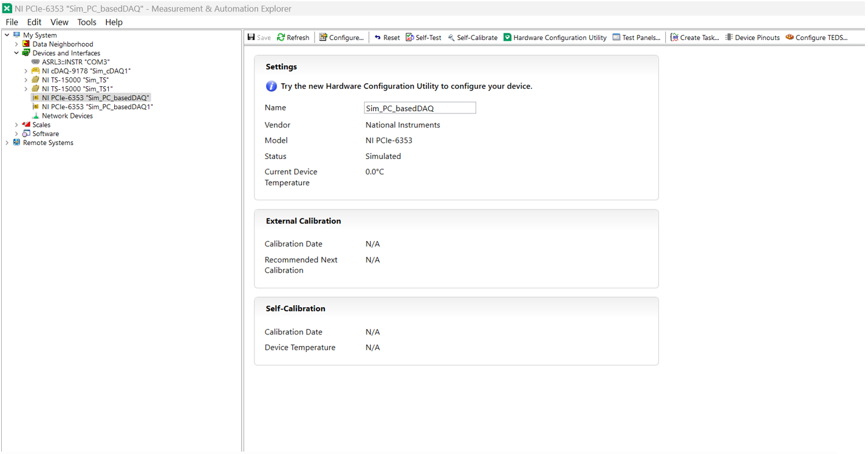Click the "NI PCIe-6353" model value
Screen dimensions: 868x454
[389, 140]
